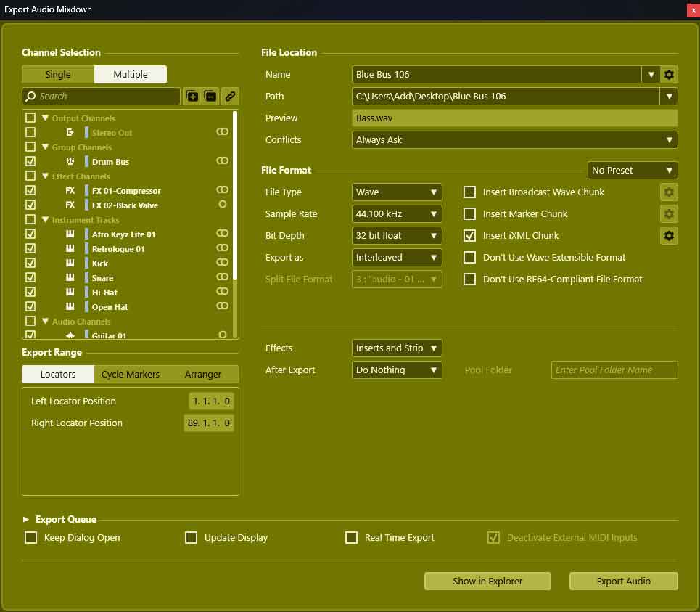Open iXML Chunk settings gear icon
Viewport: 700px width, 612px height.
click(x=669, y=235)
